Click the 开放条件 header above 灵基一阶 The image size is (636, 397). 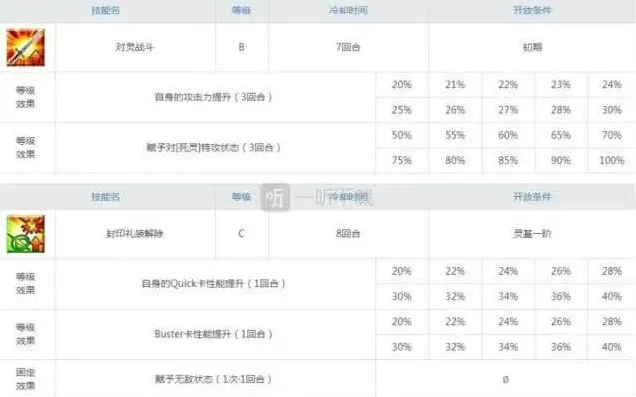coord(532,197)
